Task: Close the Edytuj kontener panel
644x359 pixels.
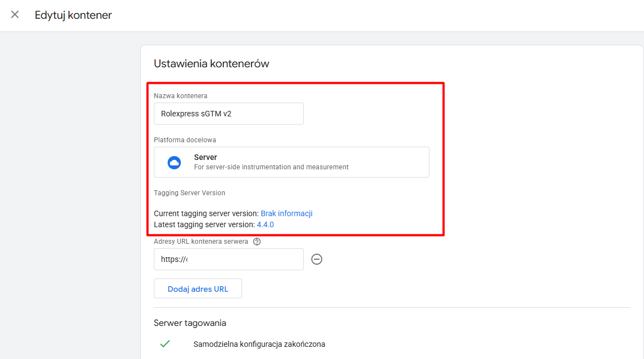Action: (x=15, y=15)
